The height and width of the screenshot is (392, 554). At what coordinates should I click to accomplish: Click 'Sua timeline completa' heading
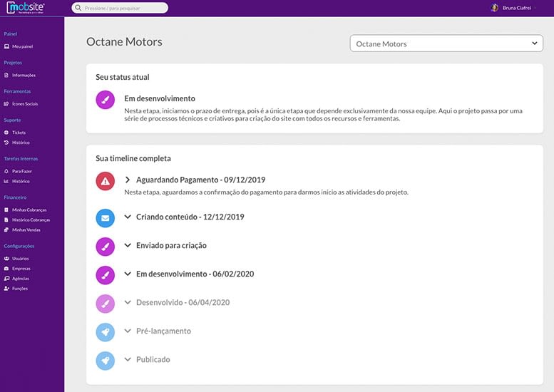pyautogui.click(x=133, y=158)
